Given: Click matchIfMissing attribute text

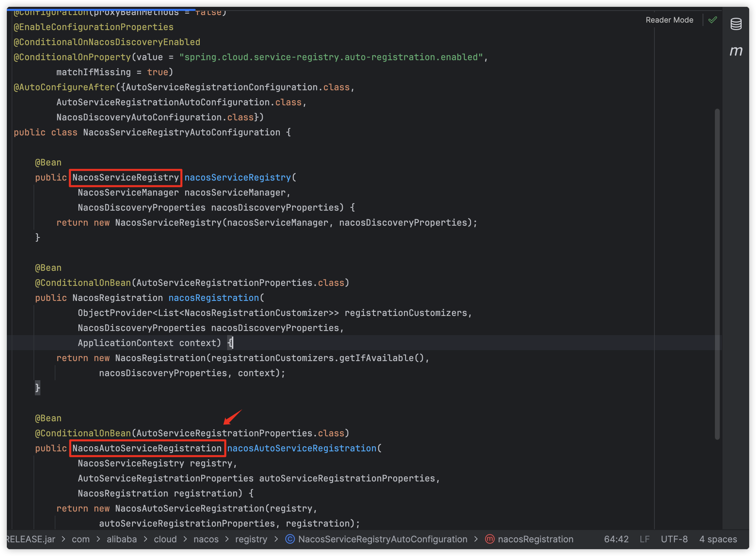Looking at the screenshot, I should coord(93,72).
